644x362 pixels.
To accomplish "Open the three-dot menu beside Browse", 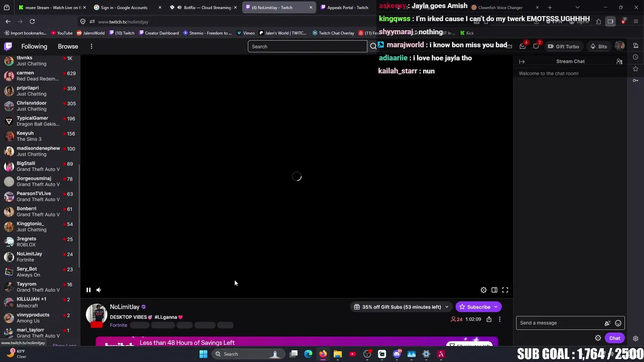I will click(x=92, y=46).
